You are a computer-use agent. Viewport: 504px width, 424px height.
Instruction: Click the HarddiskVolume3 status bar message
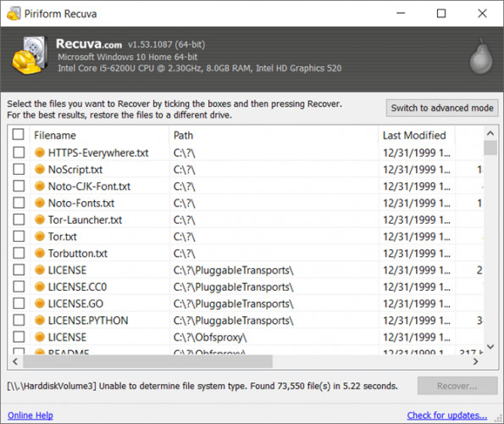(202, 386)
